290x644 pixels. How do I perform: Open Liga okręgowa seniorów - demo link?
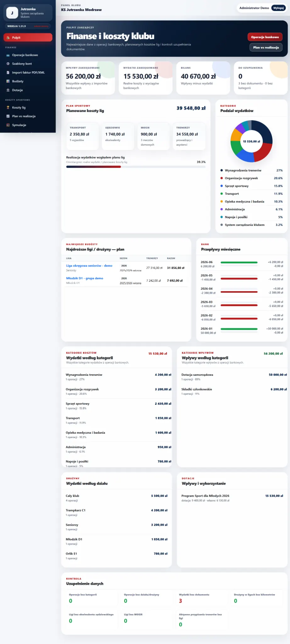pos(89,266)
